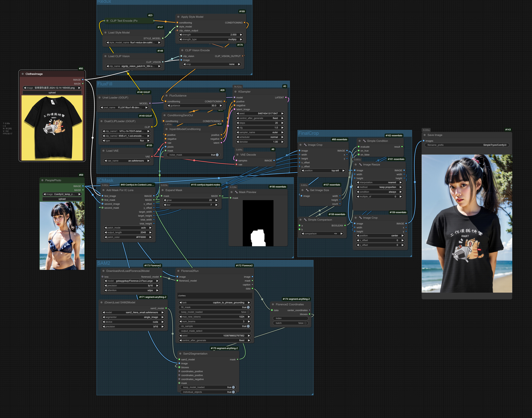Click the patch_color #FF0000 field
The height and width of the screenshot is (418, 532).
click(128, 237)
